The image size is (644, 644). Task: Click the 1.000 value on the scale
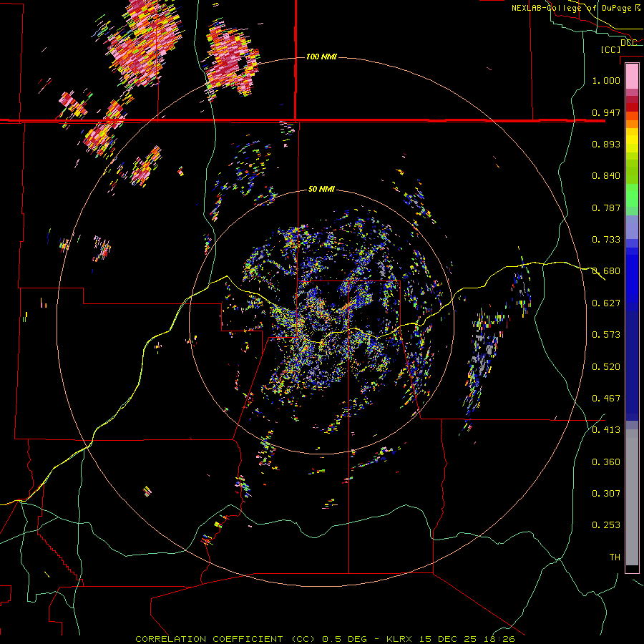[x=606, y=80]
